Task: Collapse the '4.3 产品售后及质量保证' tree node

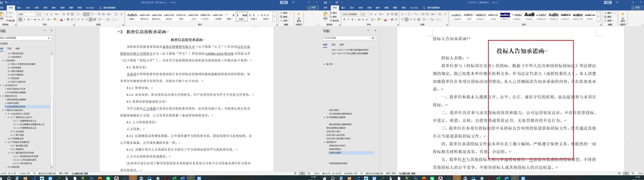Action: pyautogui.click(x=6, y=142)
